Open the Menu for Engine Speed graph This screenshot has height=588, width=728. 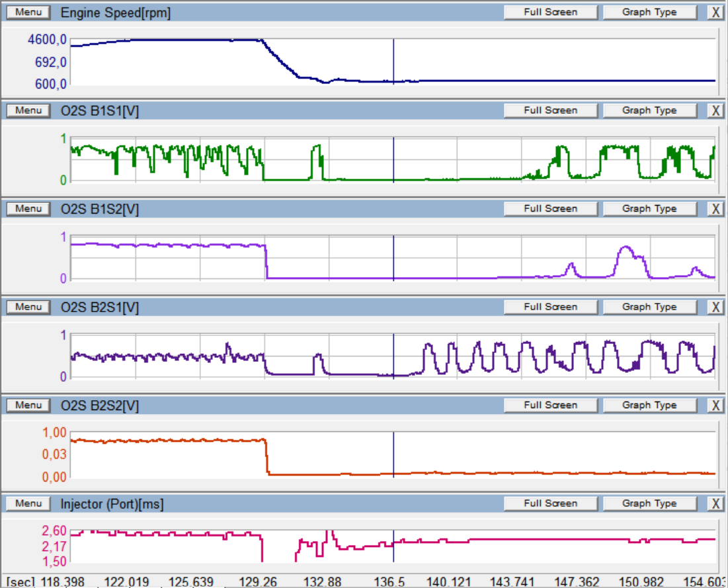point(28,13)
